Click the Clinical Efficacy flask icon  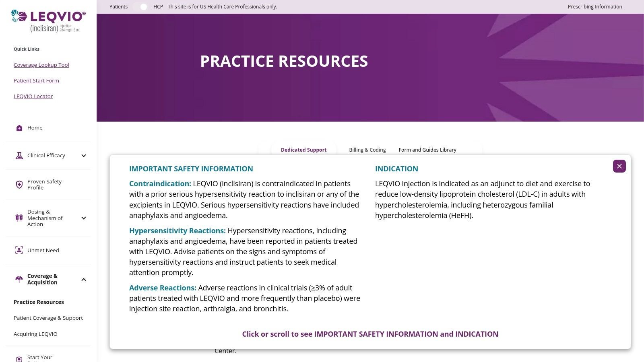[19, 156]
